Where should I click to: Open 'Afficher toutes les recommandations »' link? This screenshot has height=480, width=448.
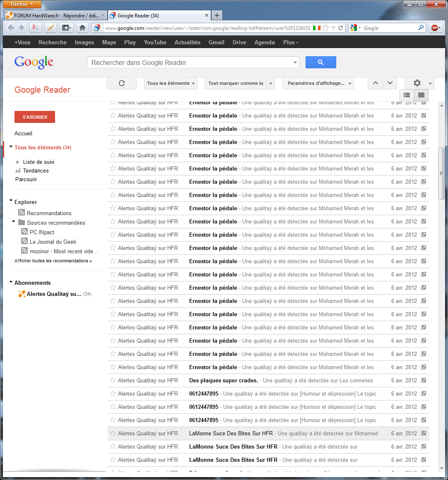coord(53,261)
